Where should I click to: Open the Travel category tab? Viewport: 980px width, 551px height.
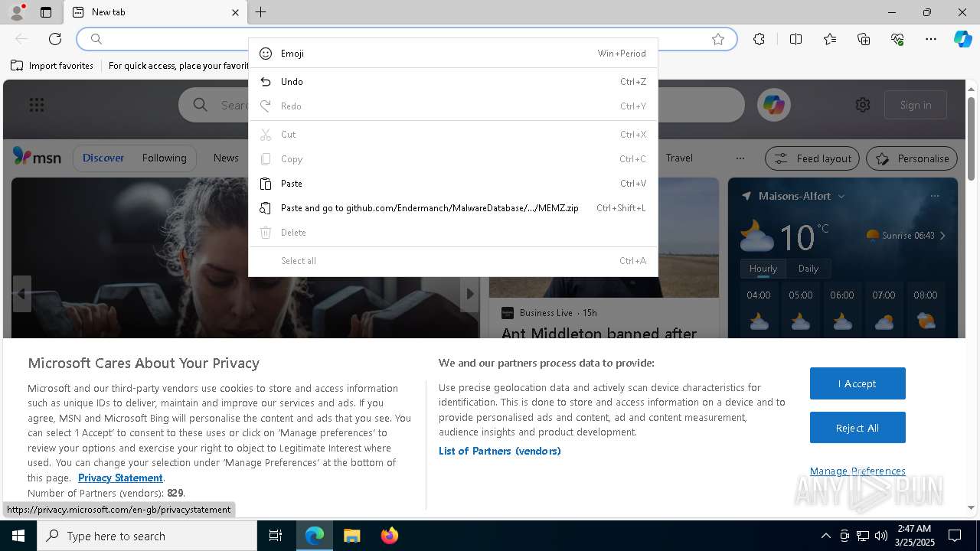tap(679, 158)
